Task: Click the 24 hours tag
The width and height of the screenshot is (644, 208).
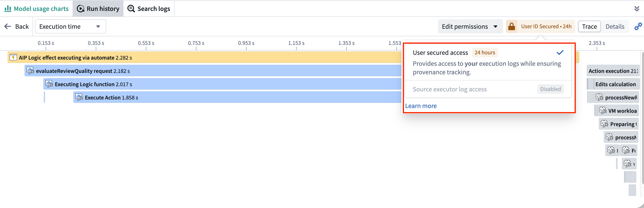Action: (485, 53)
